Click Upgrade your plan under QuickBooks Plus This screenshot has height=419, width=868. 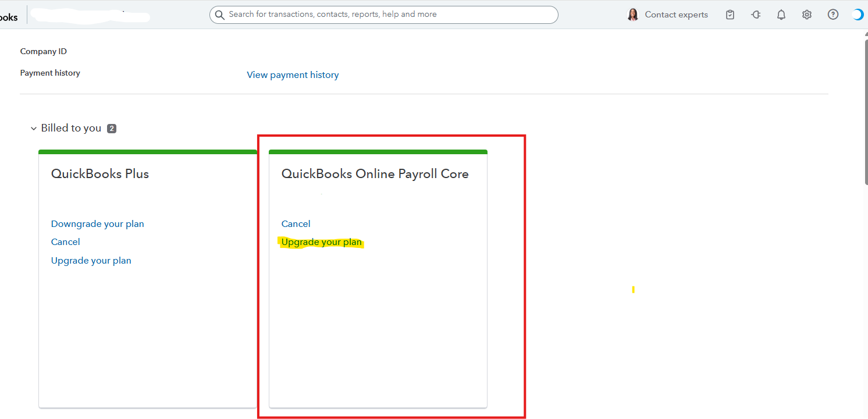tap(91, 261)
